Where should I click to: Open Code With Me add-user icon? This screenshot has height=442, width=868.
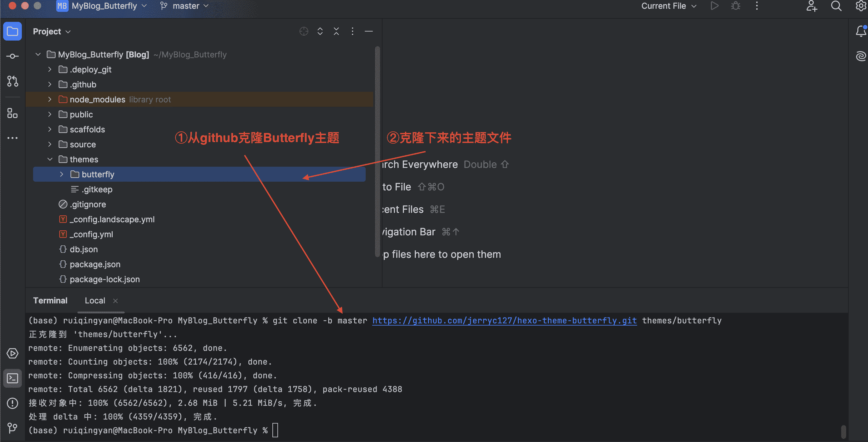click(812, 6)
